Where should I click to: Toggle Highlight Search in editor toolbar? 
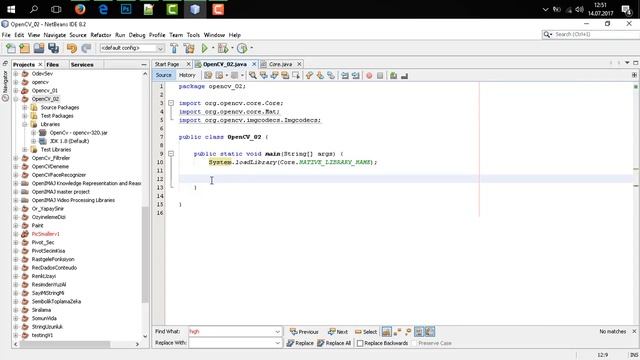click(285, 76)
